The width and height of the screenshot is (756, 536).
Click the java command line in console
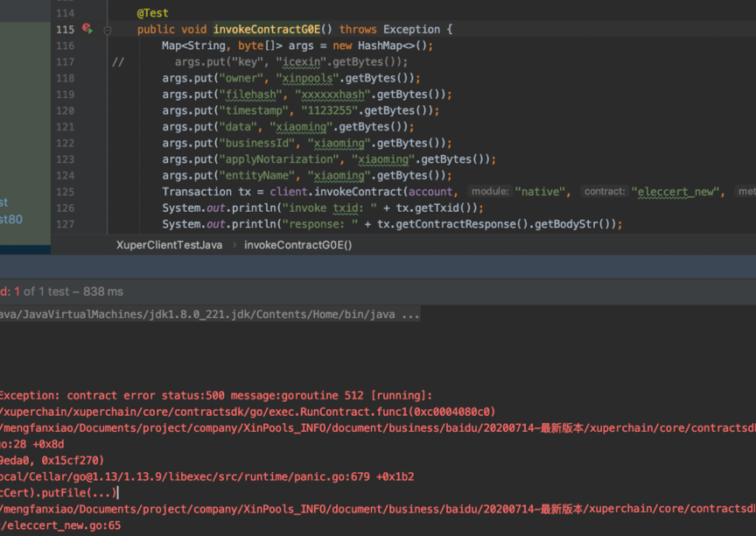click(210, 314)
